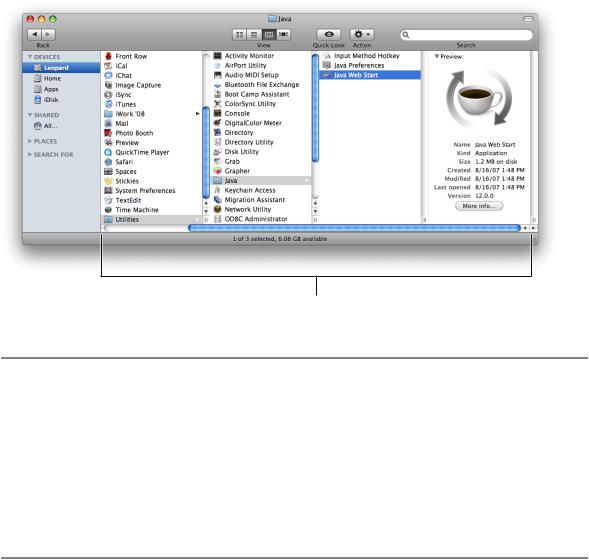Click the Utilities column vertical scrollbar
589x560 pixels.
click(315, 109)
